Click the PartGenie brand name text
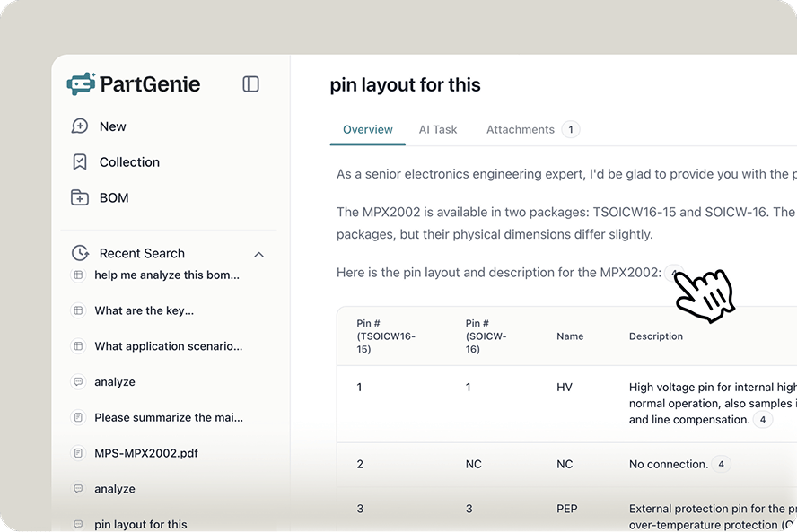 tap(150, 84)
